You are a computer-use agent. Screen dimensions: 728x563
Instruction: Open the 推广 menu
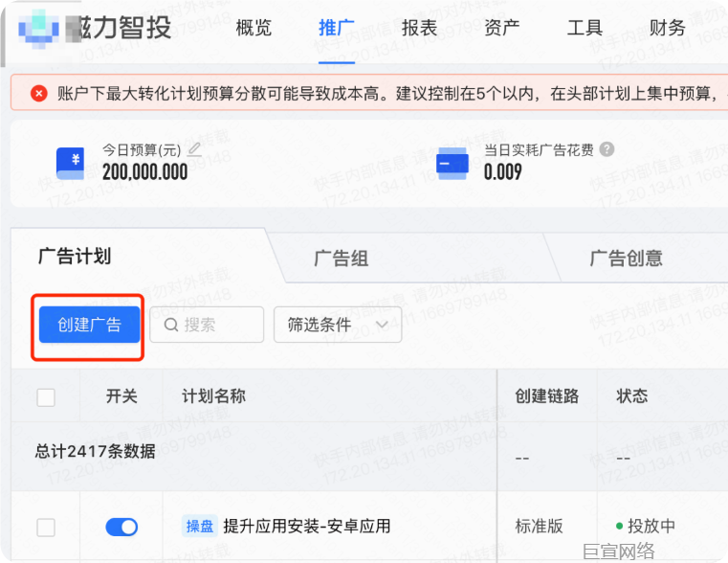(337, 28)
